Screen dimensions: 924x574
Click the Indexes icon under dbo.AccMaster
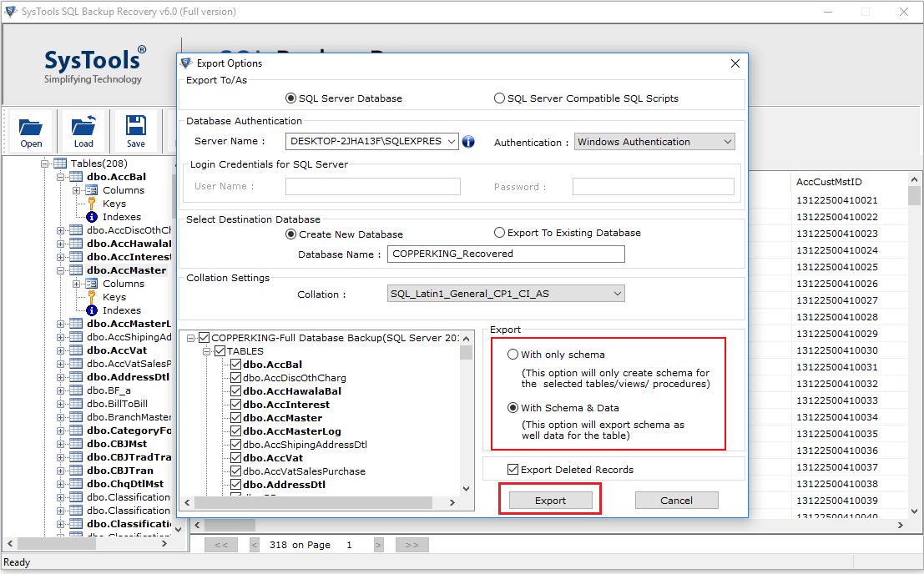91,310
